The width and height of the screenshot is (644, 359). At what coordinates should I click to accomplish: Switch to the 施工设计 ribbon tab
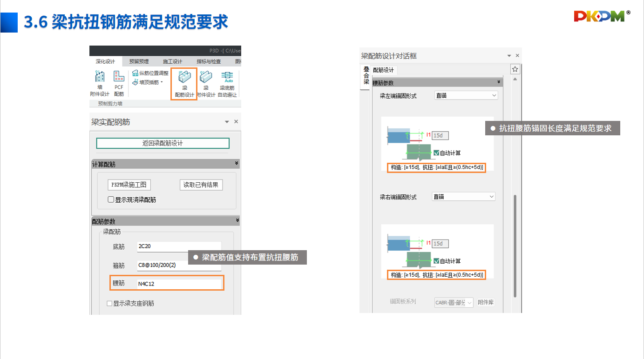pyautogui.click(x=172, y=61)
